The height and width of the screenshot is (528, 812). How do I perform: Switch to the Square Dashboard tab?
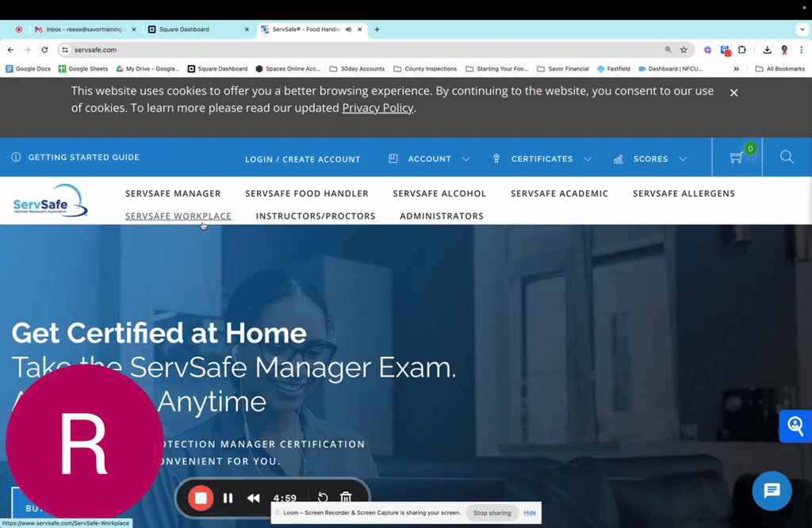pos(198,29)
